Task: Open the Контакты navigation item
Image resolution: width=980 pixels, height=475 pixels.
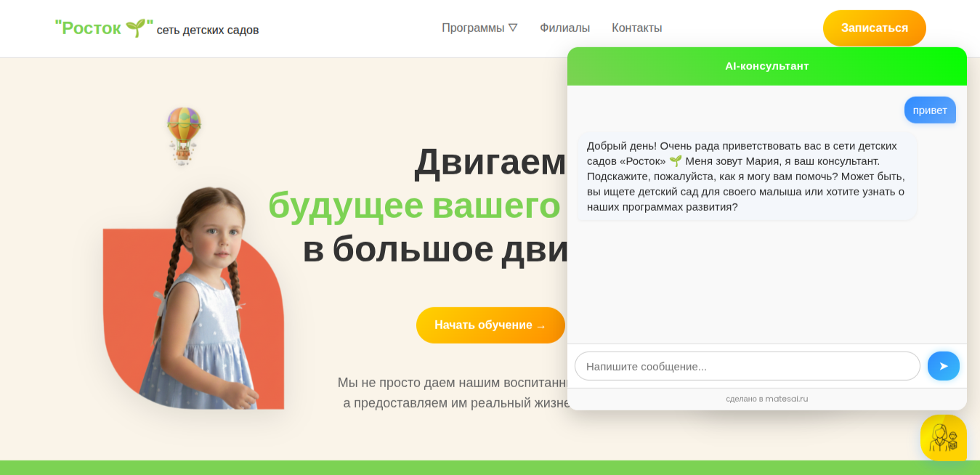Action: click(637, 28)
